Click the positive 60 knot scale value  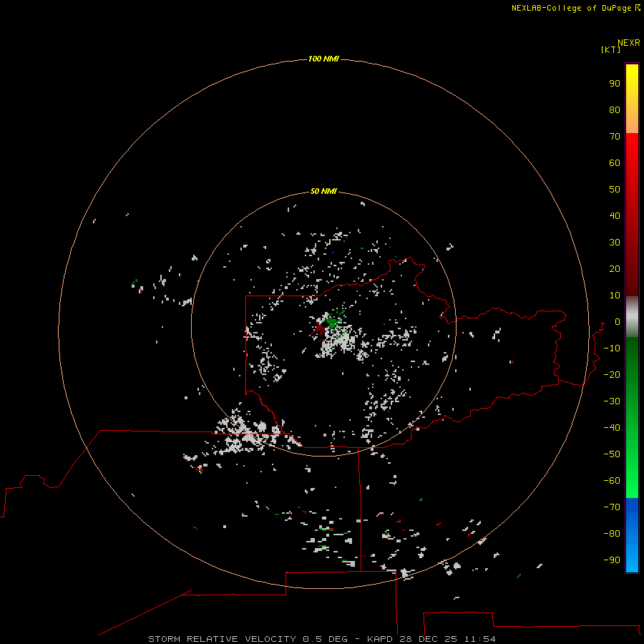(615, 163)
